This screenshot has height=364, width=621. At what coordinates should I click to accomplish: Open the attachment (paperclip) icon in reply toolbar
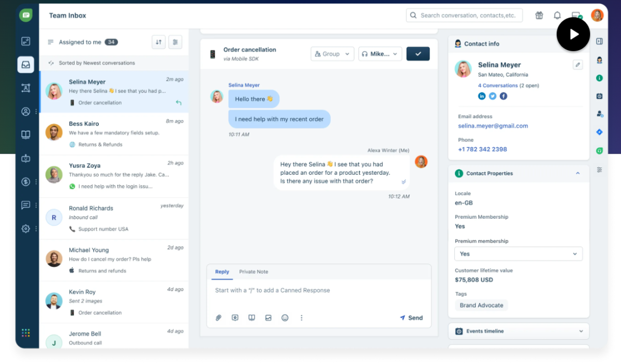(218, 317)
